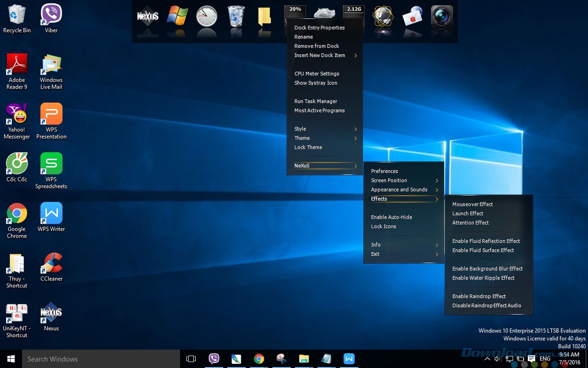Open the analog clock dock icon

pyautogui.click(x=206, y=17)
